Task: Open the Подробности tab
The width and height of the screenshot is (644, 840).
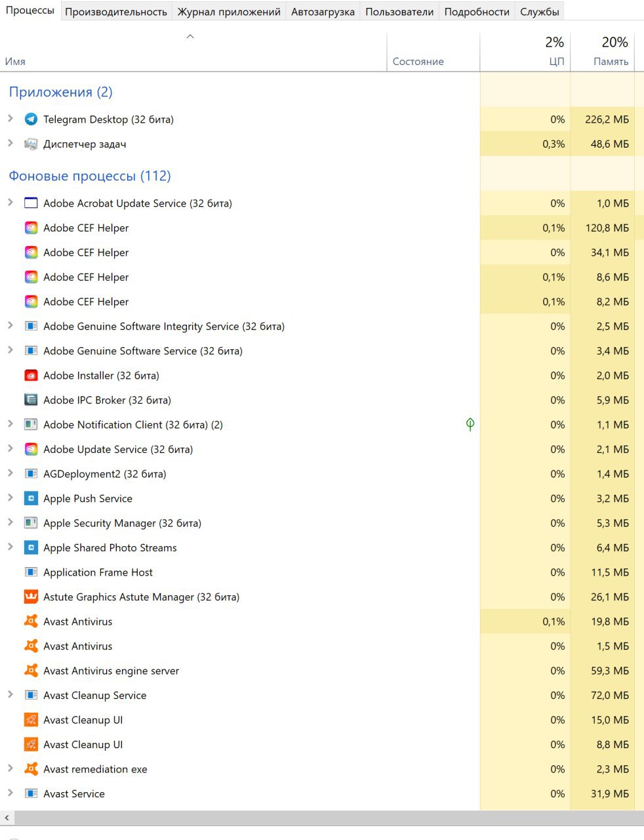Action: [477, 12]
